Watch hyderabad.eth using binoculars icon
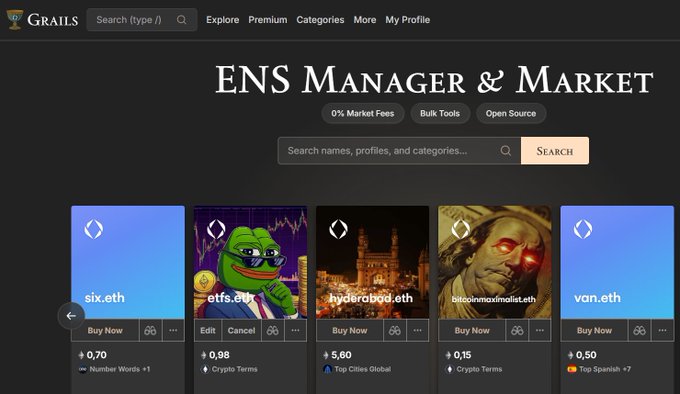Screen dimensions: 680x394 click(395, 331)
